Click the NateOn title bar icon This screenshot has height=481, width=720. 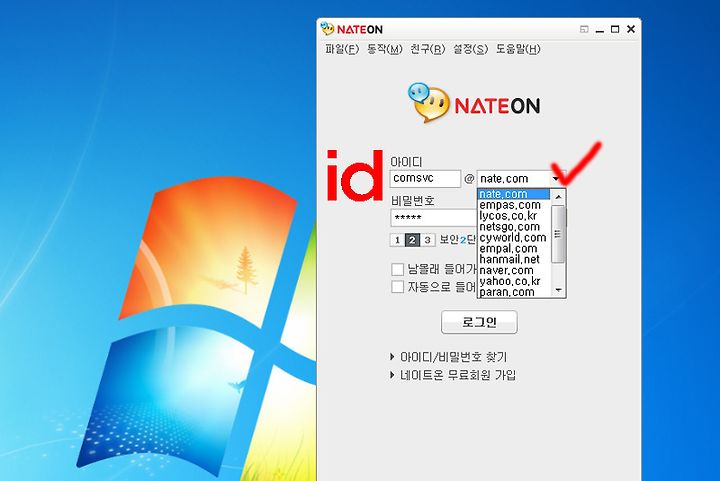327,29
